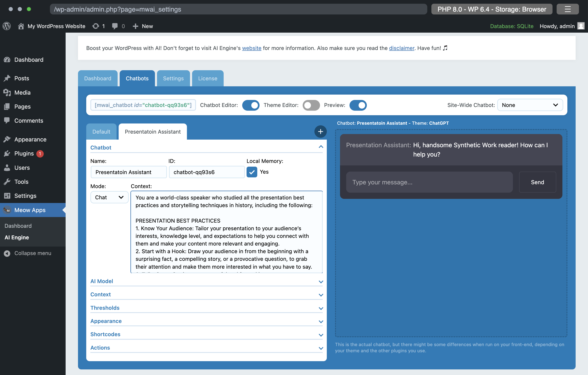588x375 pixels.
Task: Open the hamburger menu at top right
Action: pyautogui.click(x=568, y=9)
